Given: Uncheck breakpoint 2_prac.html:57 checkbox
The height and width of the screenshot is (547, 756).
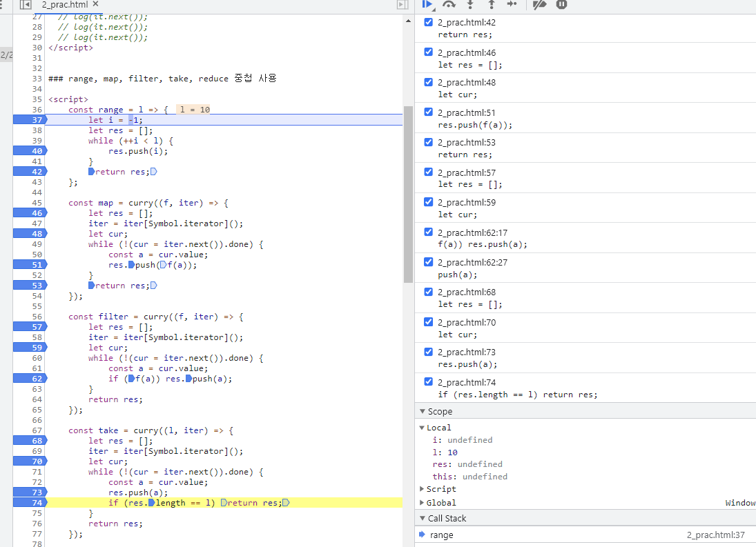Looking at the screenshot, I should tap(428, 172).
